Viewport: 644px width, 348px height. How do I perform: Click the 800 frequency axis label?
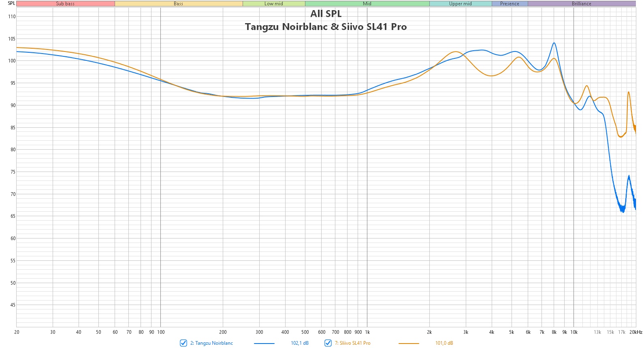348,332
